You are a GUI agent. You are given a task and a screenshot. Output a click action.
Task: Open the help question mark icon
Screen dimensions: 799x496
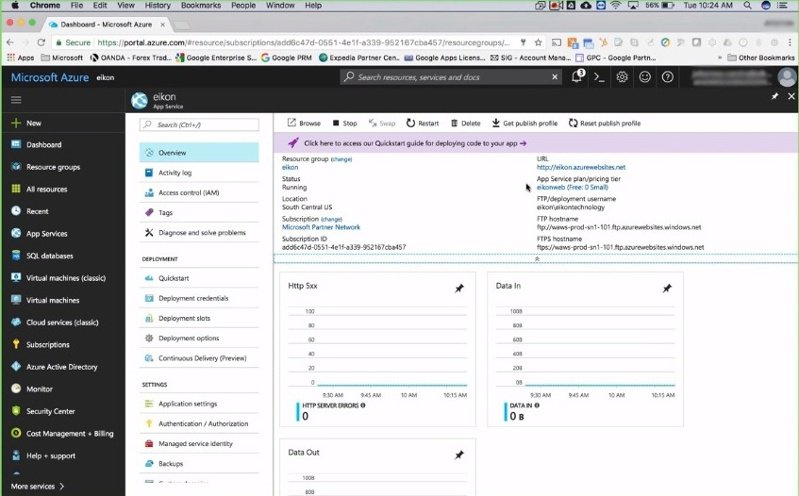[667, 77]
